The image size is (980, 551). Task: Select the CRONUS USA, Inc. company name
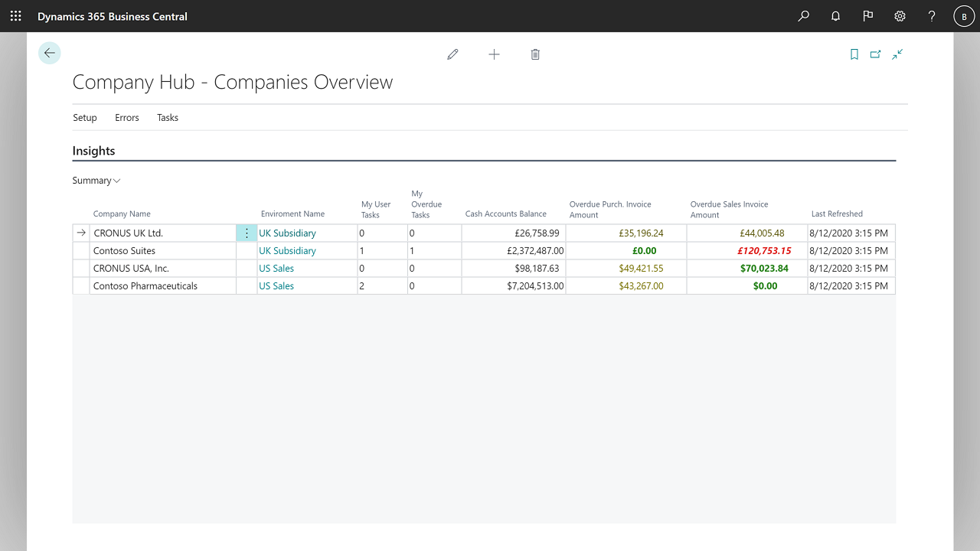(x=131, y=269)
